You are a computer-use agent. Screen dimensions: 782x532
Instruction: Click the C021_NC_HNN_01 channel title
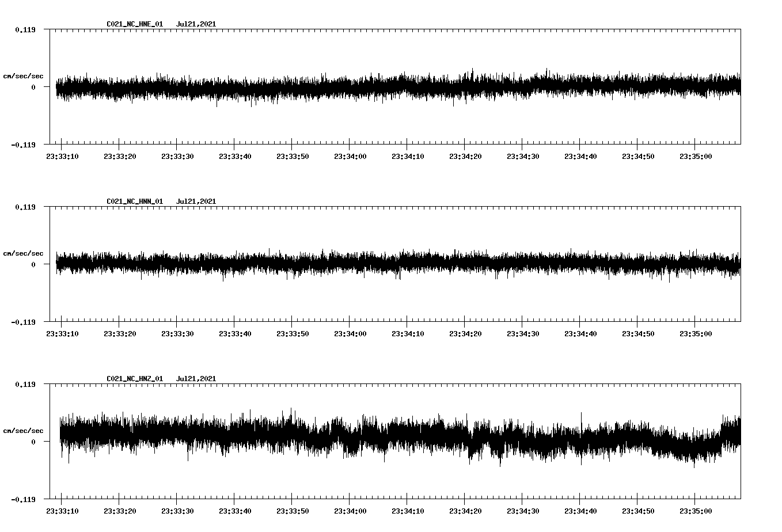point(134,201)
